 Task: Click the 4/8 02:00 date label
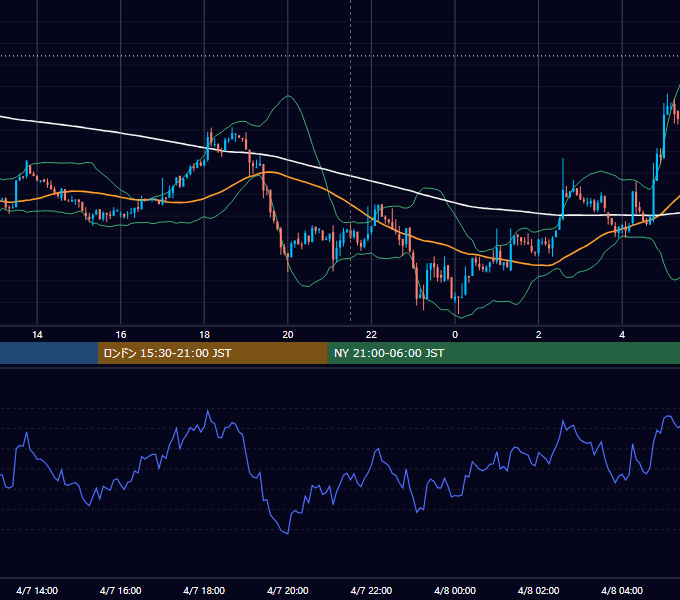538,590
